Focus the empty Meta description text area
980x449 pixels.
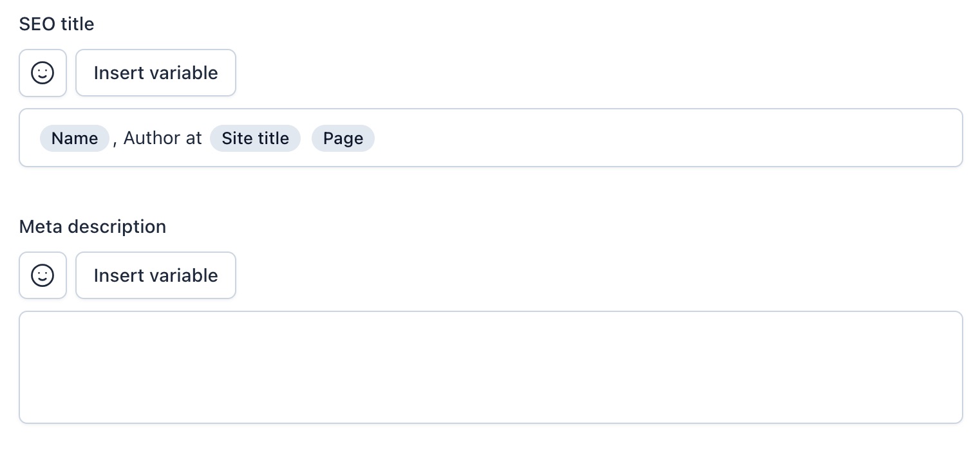tap(491, 367)
